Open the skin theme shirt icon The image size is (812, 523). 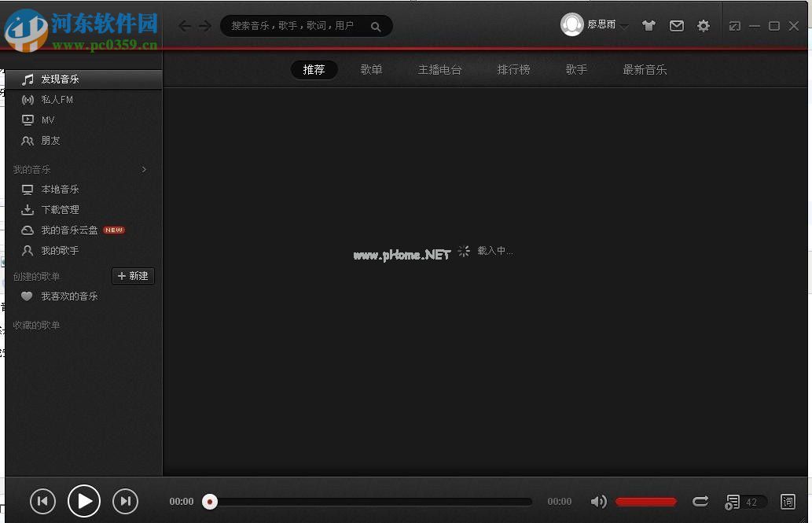(x=648, y=26)
